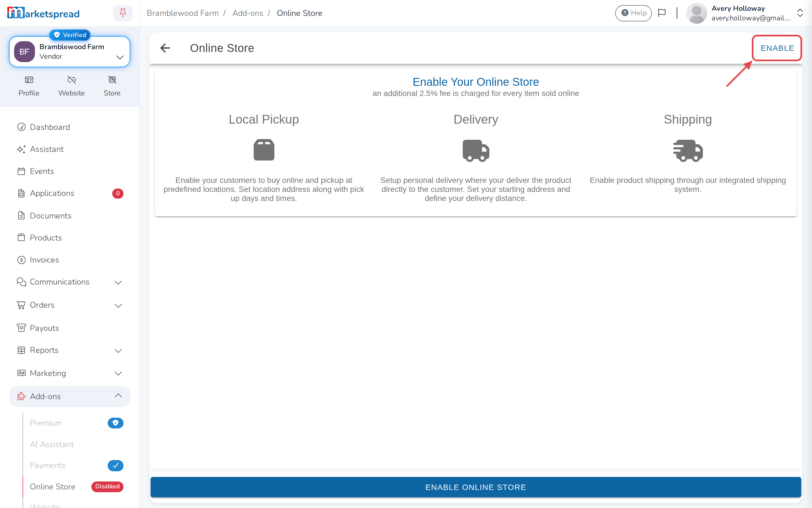Image resolution: width=812 pixels, height=508 pixels.
Task: Open the user account switcher arrows
Action: (800, 13)
